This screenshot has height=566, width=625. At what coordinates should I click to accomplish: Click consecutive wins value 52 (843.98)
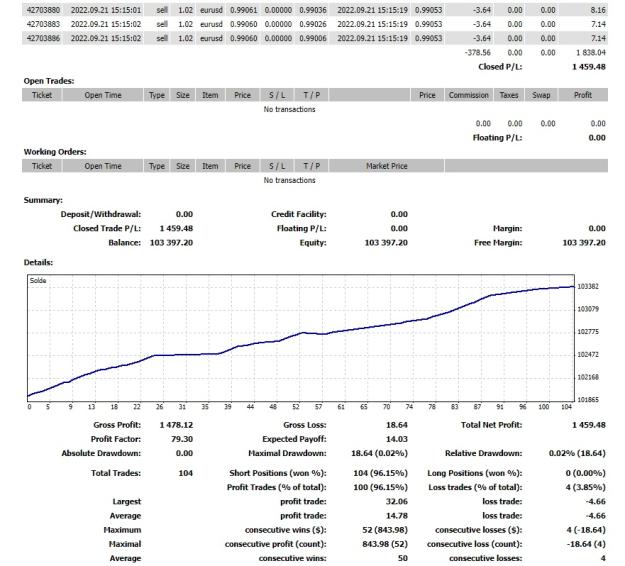click(385, 530)
